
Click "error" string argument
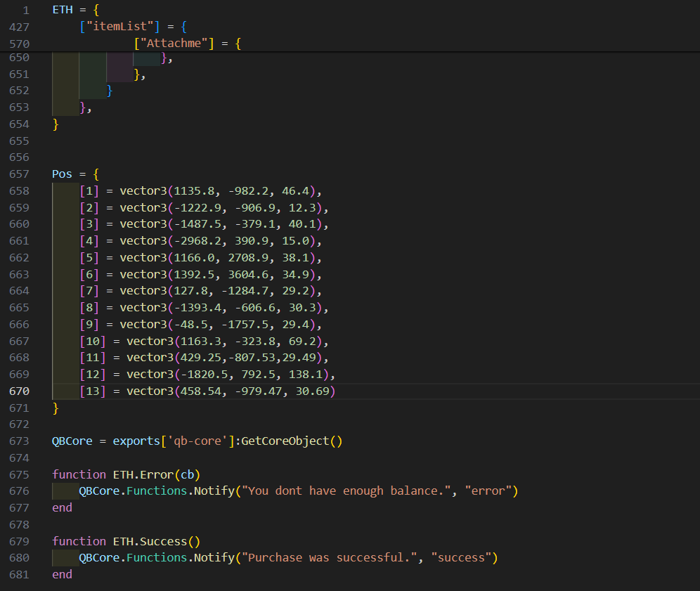[488, 491]
